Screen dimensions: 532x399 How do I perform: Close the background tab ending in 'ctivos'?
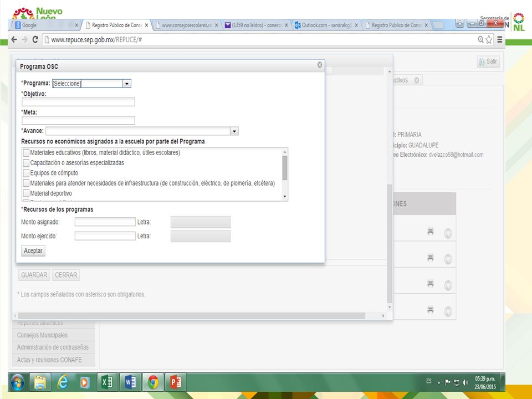pos(417,80)
